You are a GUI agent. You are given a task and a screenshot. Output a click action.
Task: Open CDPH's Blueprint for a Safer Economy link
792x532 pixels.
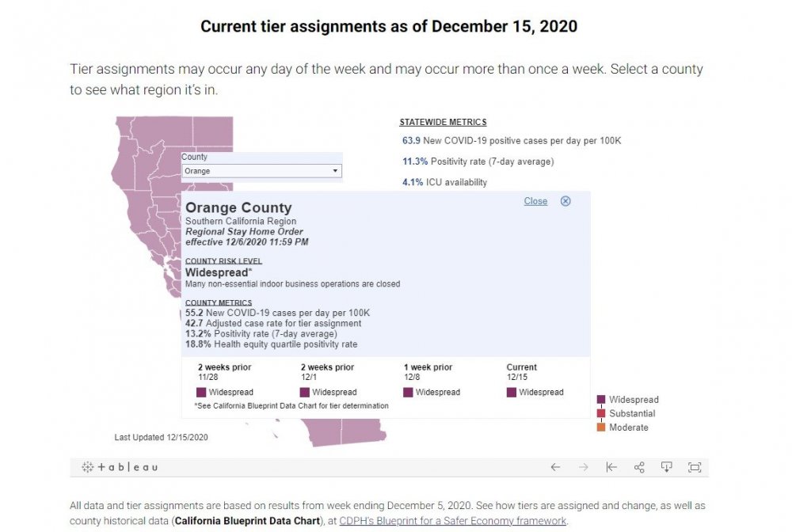click(x=452, y=521)
